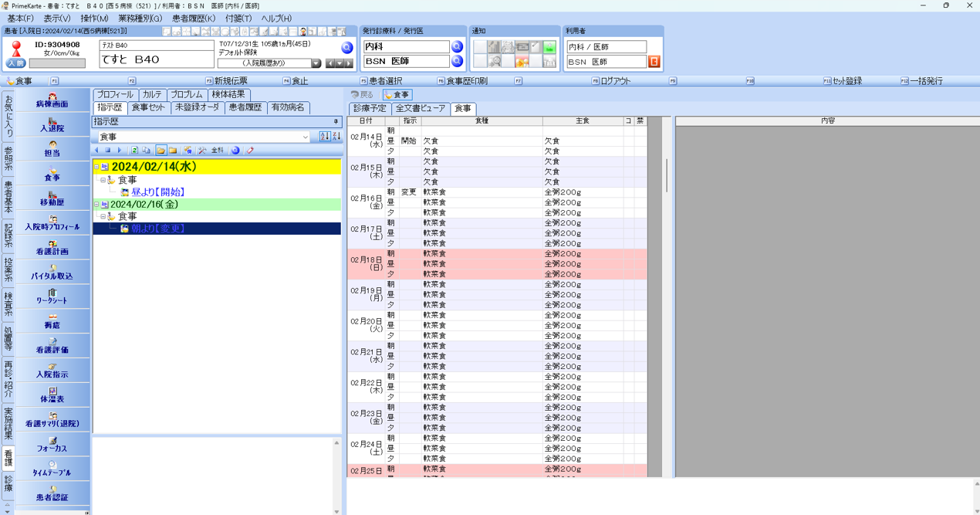Click the red tag icon in 指示歴 toolbar

coord(249,151)
